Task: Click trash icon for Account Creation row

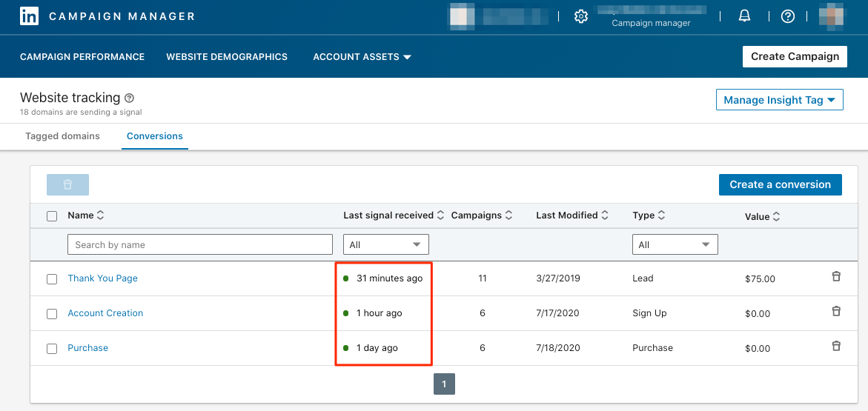Action: (836, 312)
